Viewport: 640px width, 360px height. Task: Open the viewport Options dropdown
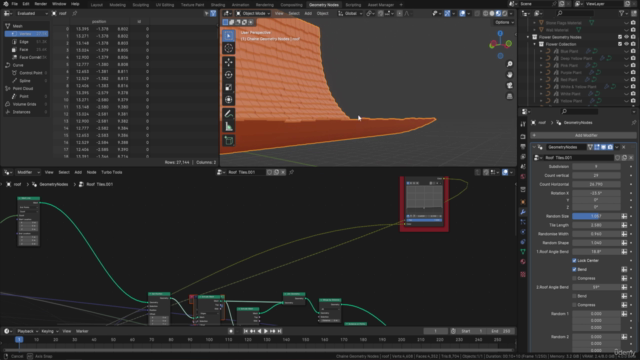504,22
